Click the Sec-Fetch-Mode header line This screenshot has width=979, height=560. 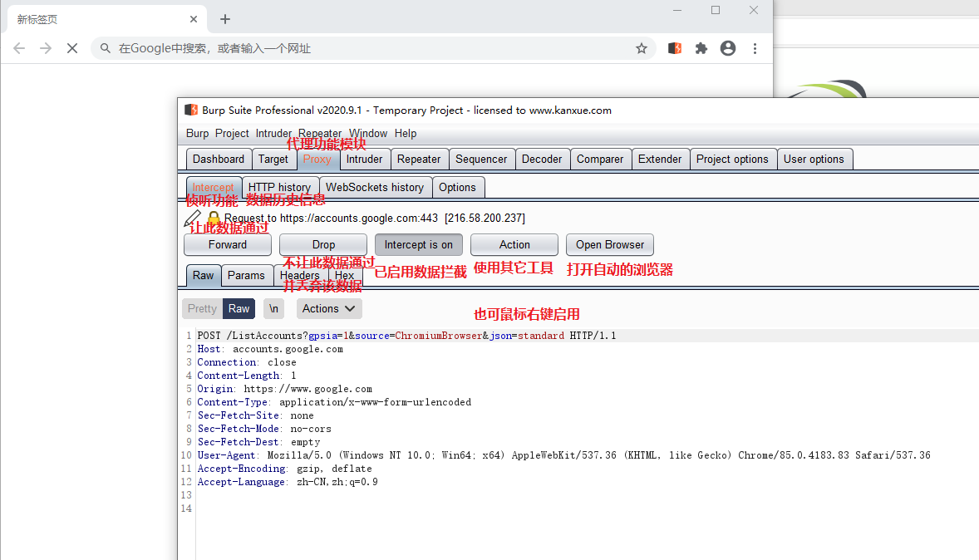point(264,429)
